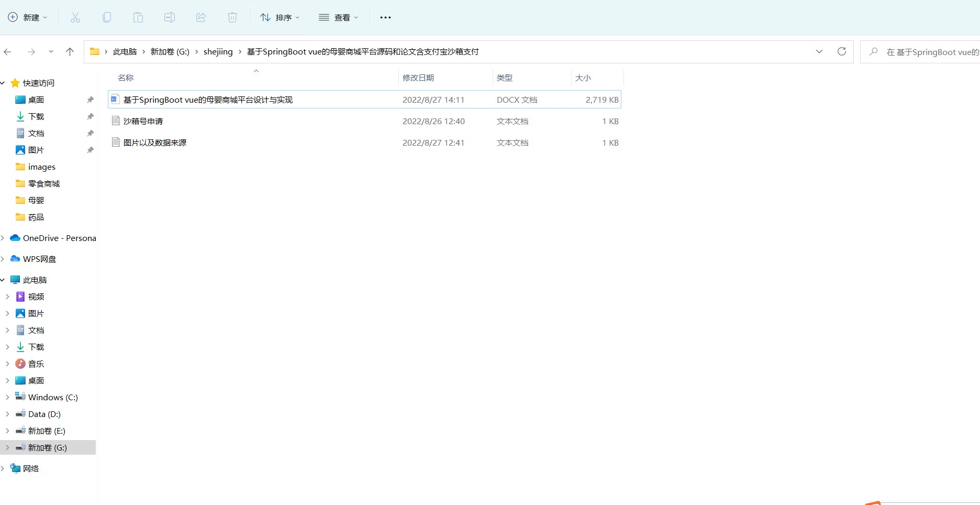The image size is (980, 505).
Task: Open the 新建 (New) dropdown menu
Action: tap(28, 17)
